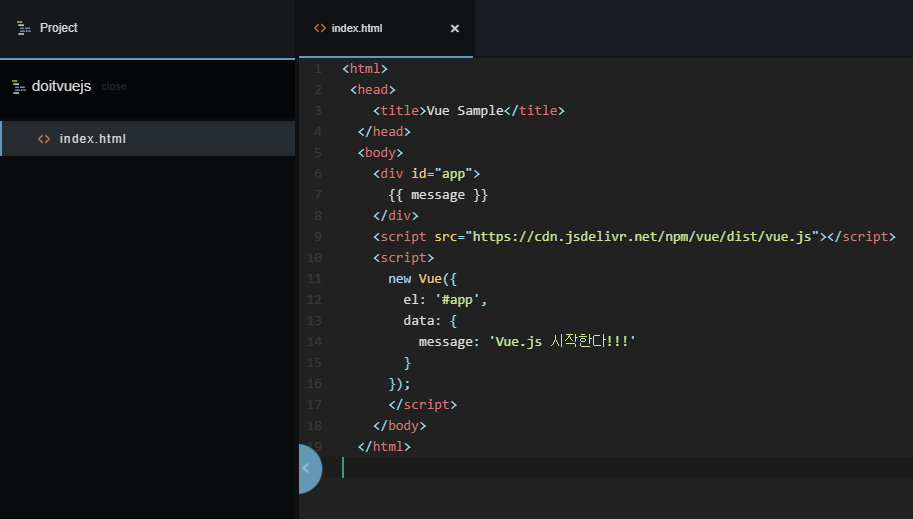Click line number 9 in the gutter
The width and height of the screenshot is (913, 519).
(x=317, y=236)
